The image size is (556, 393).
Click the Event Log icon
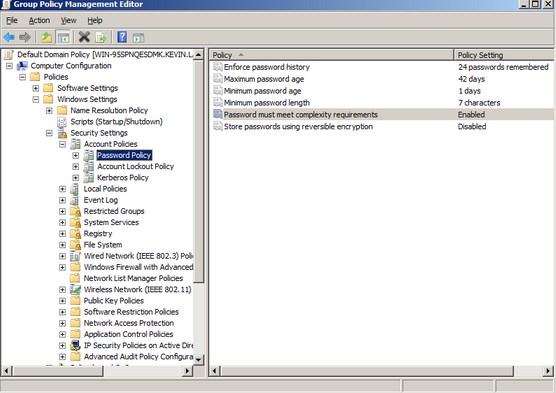(74, 200)
